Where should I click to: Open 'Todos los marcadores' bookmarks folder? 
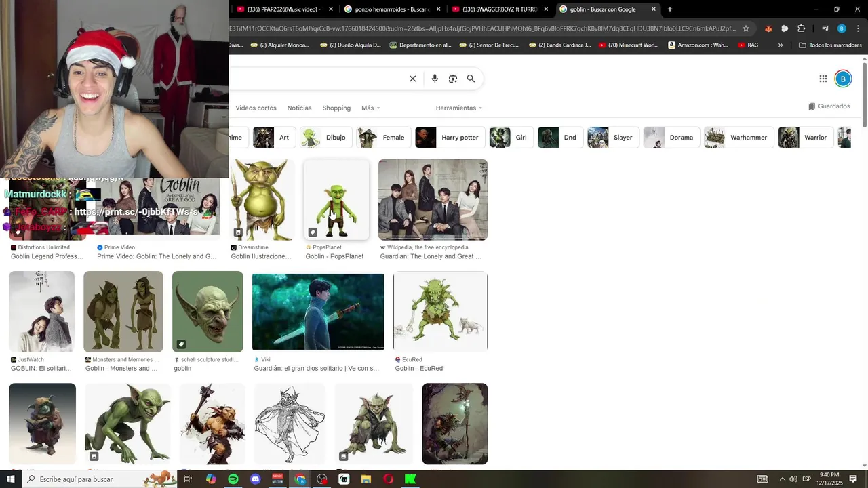[x=830, y=45]
